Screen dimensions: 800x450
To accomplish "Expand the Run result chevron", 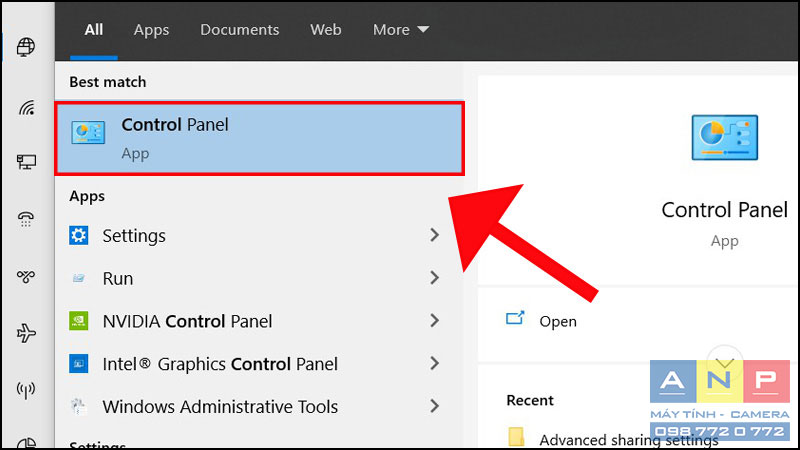I will (434, 278).
